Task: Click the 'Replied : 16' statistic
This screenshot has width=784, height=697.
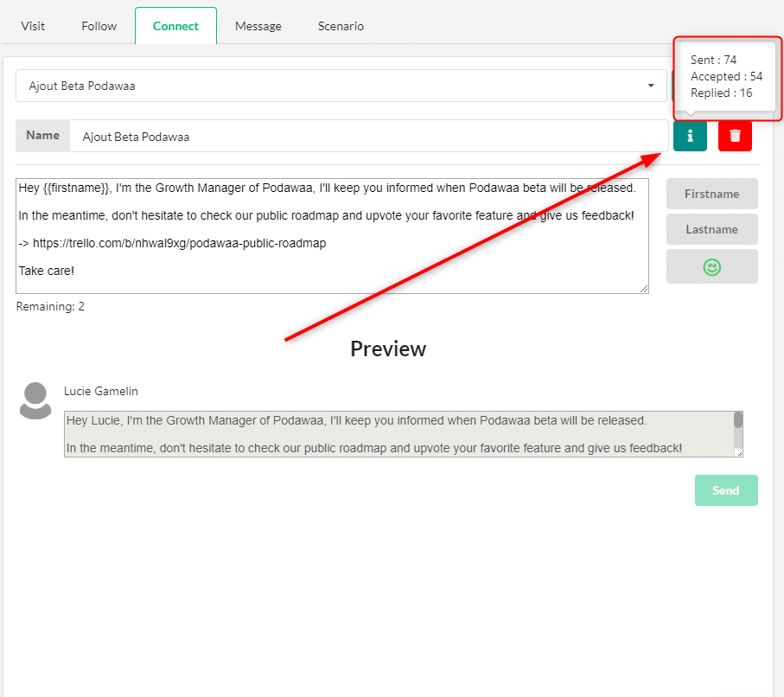Action: 722,93
